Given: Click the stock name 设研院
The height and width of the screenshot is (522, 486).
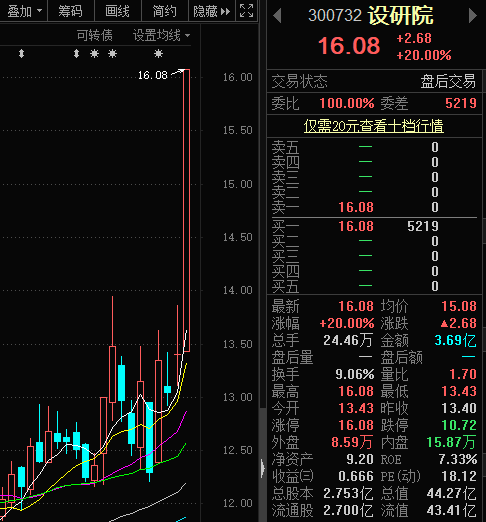Looking at the screenshot, I should pyautogui.click(x=400, y=16).
